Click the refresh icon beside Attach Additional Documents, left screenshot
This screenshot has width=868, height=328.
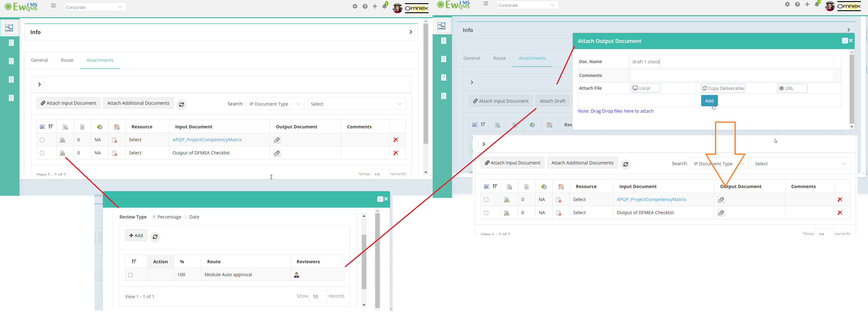coord(181,104)
